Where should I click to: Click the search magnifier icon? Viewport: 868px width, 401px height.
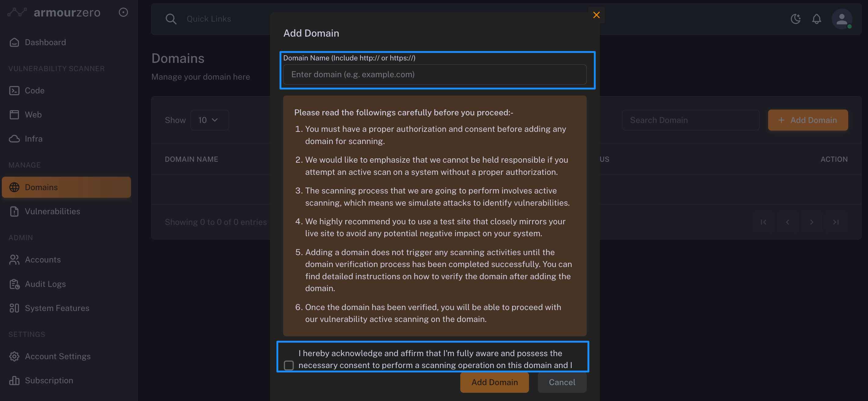(x=171, y=19)
